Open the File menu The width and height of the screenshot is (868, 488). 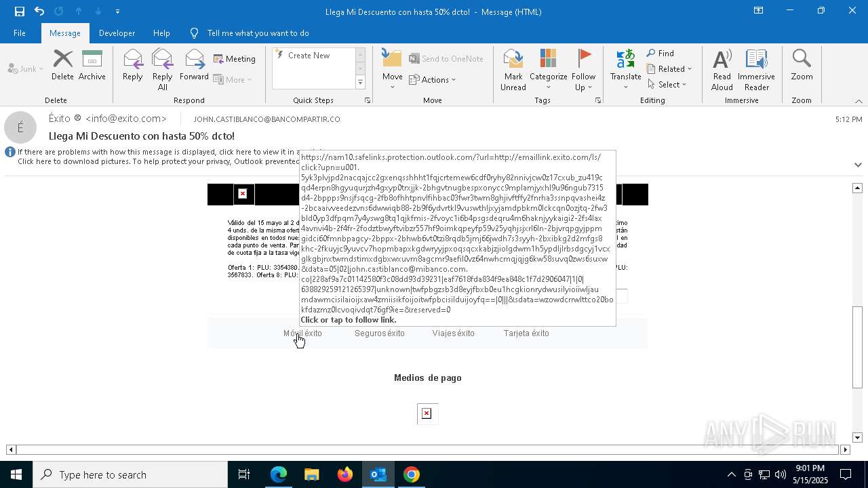[20, 33]
